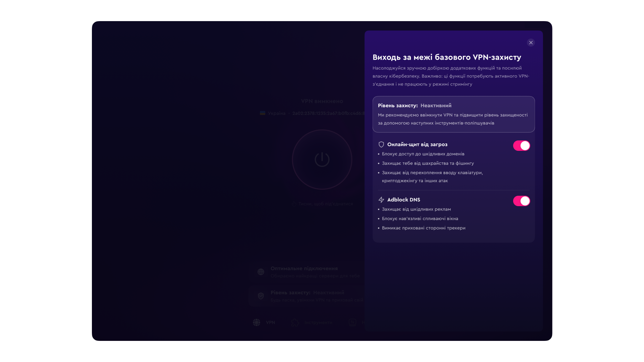Click the 'Adblock DNS' heading

(404, 200)
